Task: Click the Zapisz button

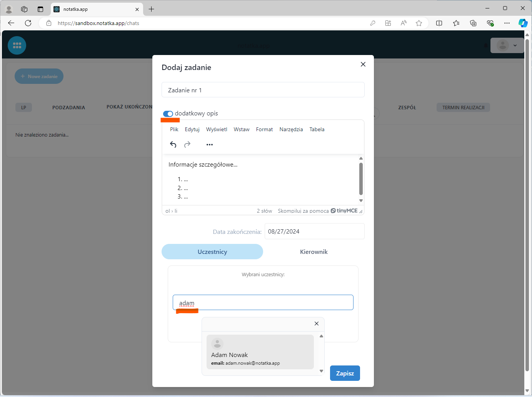Action: pyautogui.click(x=345, y=373)
